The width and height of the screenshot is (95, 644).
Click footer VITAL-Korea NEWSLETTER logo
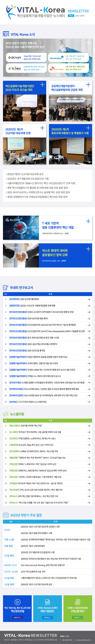pos(31,635)
